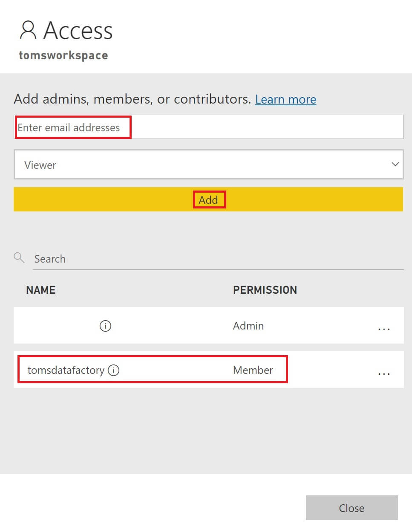412x532 pixels.
Task: Click inside the Search field
Action: (128, 259)
